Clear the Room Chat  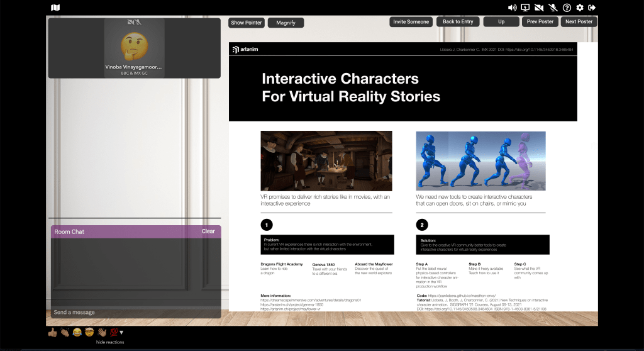point(208,231)
